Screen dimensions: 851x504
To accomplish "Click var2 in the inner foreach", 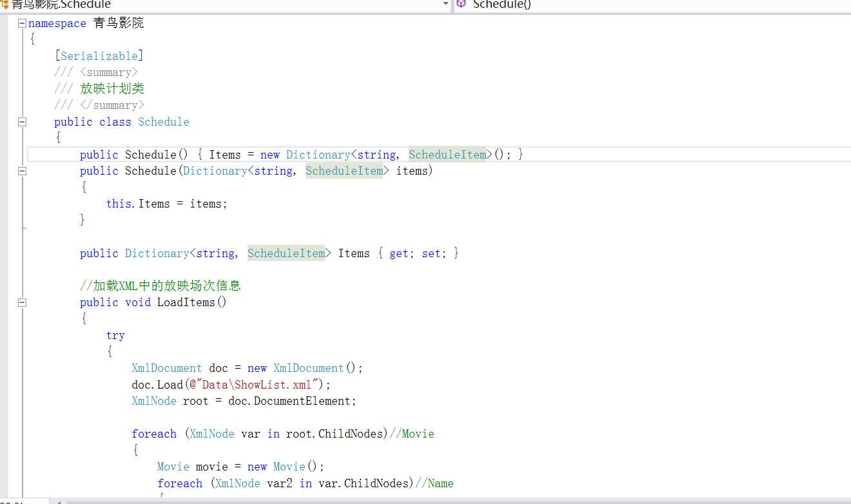I will point(280,483).
